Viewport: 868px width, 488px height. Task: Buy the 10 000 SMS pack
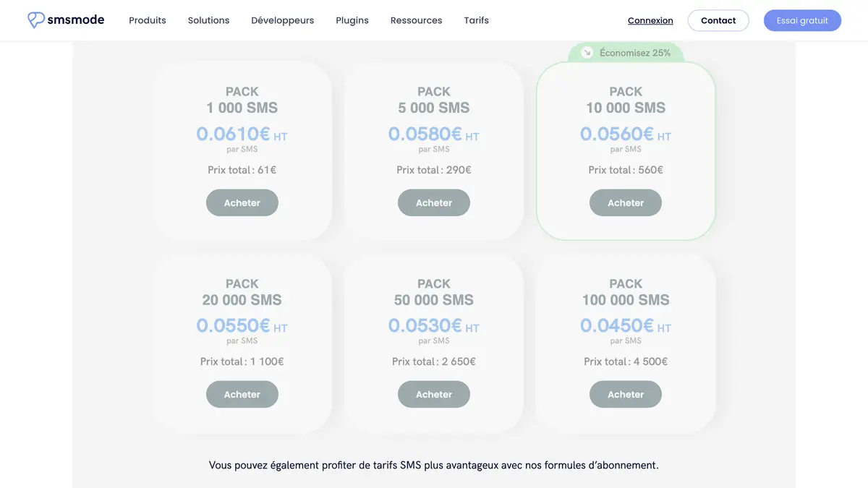tap(626, 203)
